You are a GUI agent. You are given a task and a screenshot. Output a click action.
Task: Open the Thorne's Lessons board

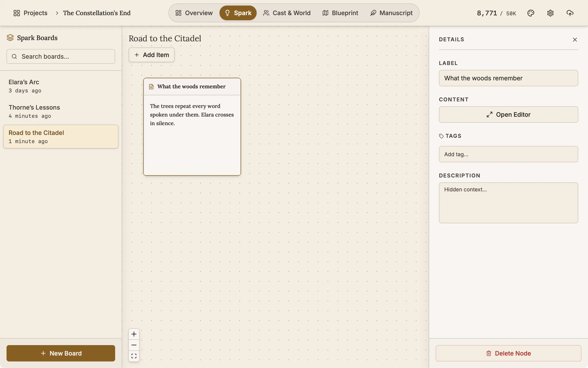coord(61,111)
